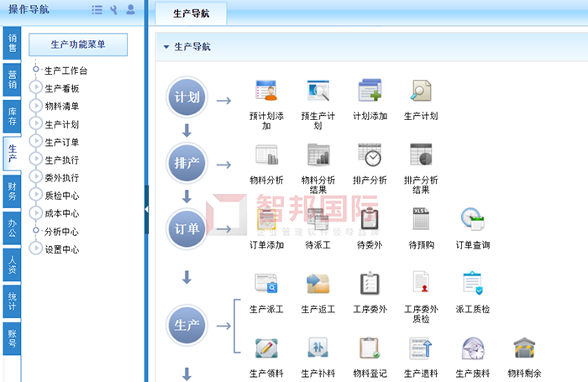The width and height of the screenshot is (588, 382).
Task: Select the 排产分析 clock icon
Action: click(x=370, y=155)
